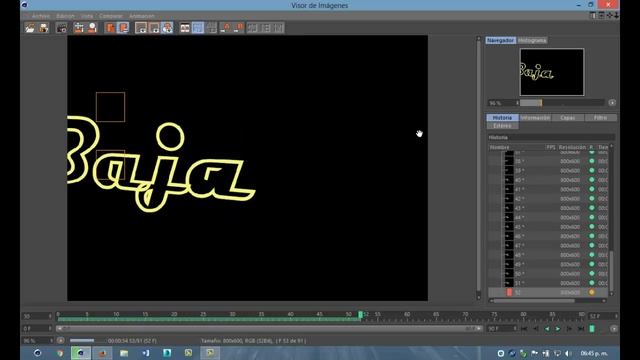The height and width of the screenshot is (360, 640).
Task: Select history frame 40 row
Action: click(548, 180)
